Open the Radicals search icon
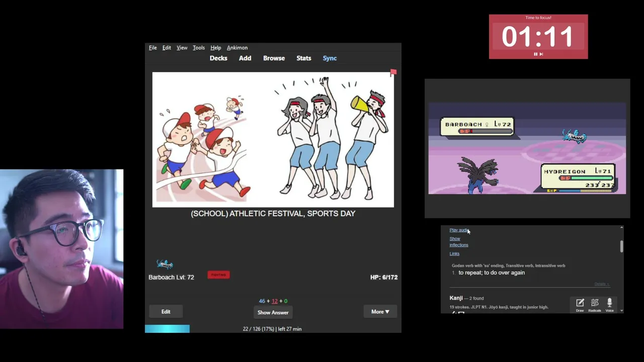The width and height of the screenshot is (644, 362). [595, 304]
